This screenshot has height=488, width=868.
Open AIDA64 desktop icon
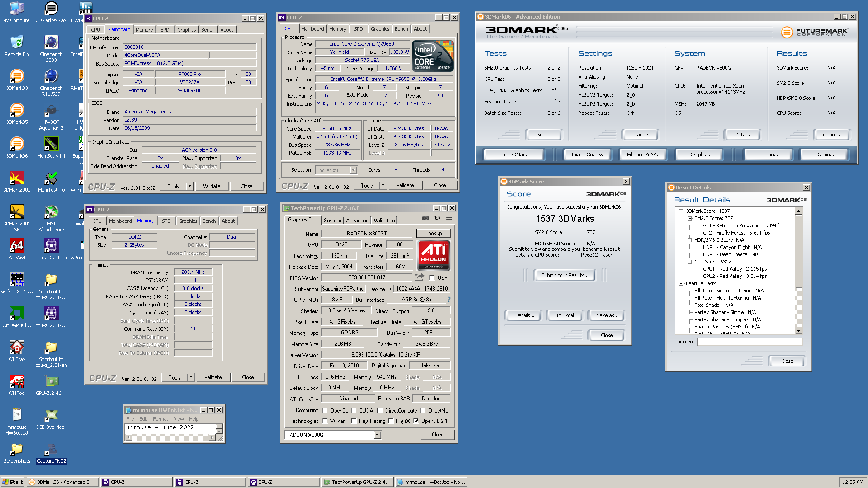(17, 249)
